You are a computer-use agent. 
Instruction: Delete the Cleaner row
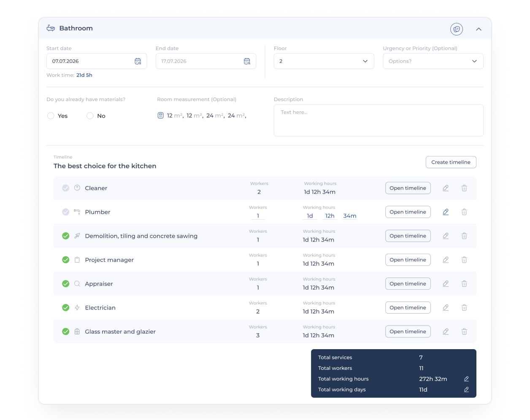point(464,188)
